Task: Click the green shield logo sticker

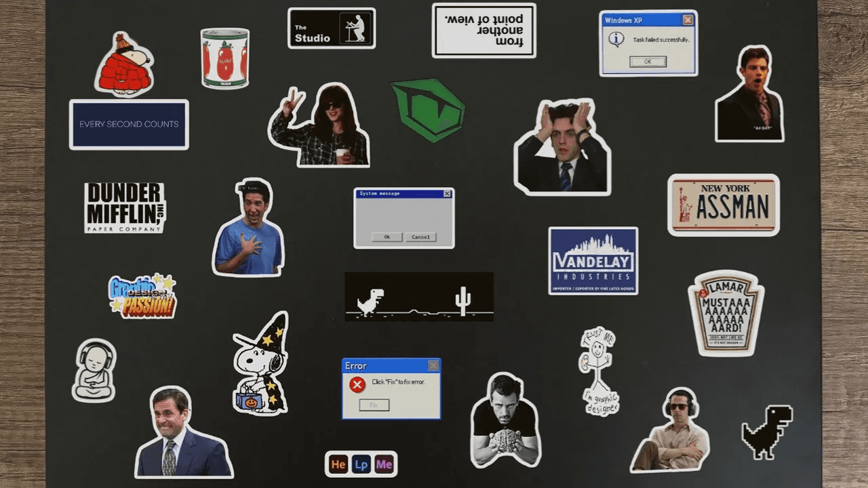Action: coord(429,110)
